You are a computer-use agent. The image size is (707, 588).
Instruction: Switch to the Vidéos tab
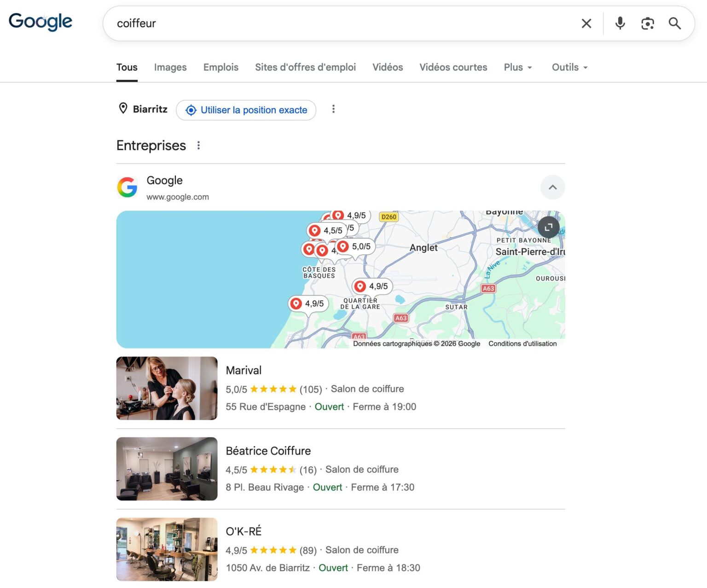(x=388, y=67)
